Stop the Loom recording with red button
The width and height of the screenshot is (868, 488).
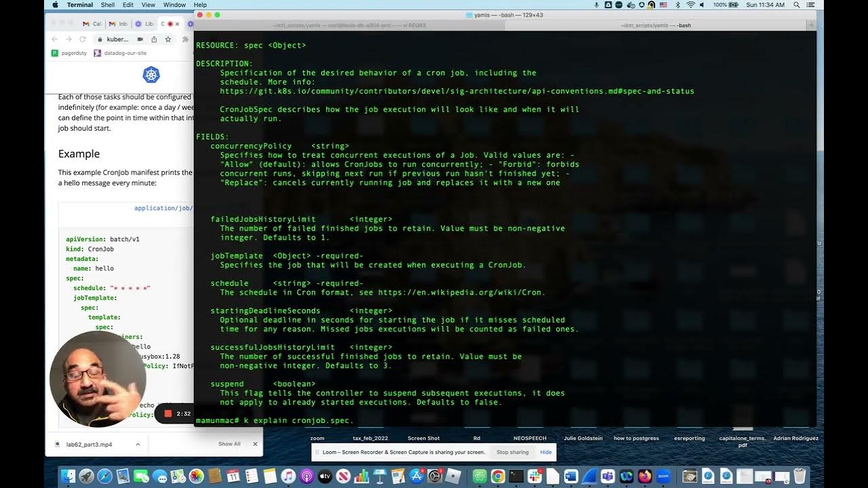pos(168,413)
